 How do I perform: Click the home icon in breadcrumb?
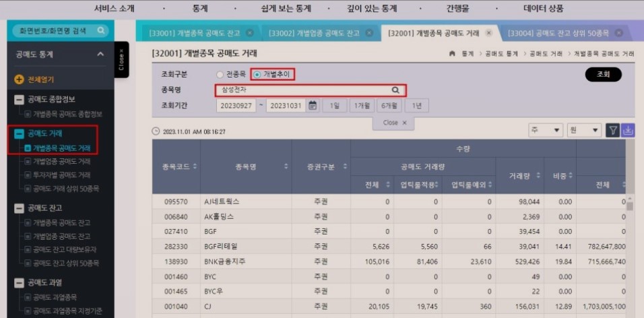pos(452,54)
